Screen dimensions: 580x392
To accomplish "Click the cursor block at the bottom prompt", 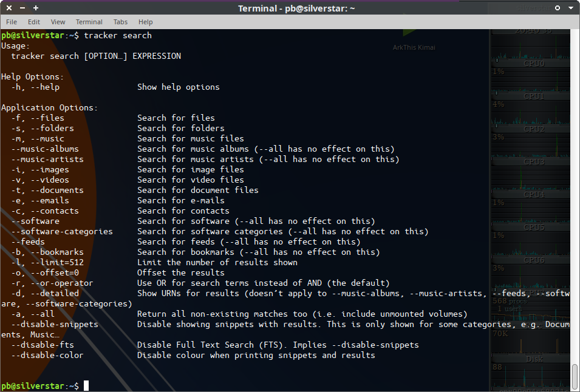I will (86, 386).
